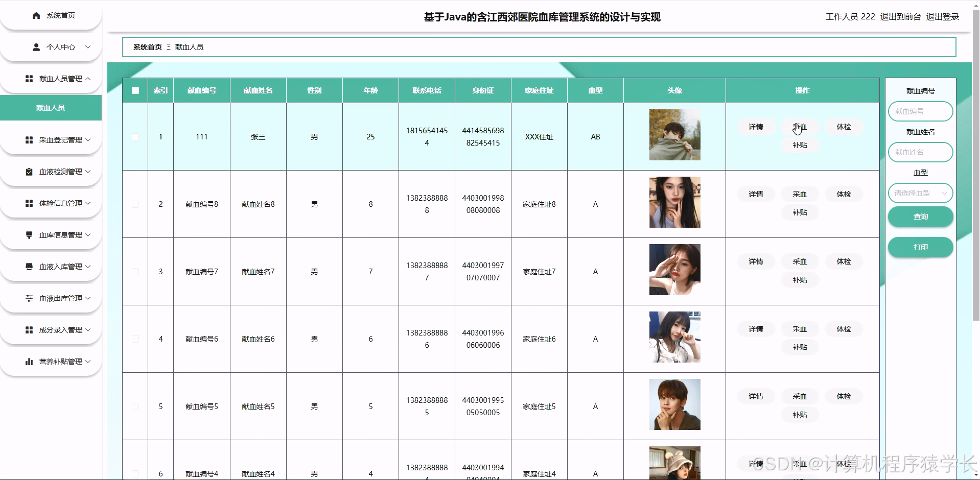Click 详情 for donor 张三
Screen dimensions: 980x480
[x=756, y=127]
